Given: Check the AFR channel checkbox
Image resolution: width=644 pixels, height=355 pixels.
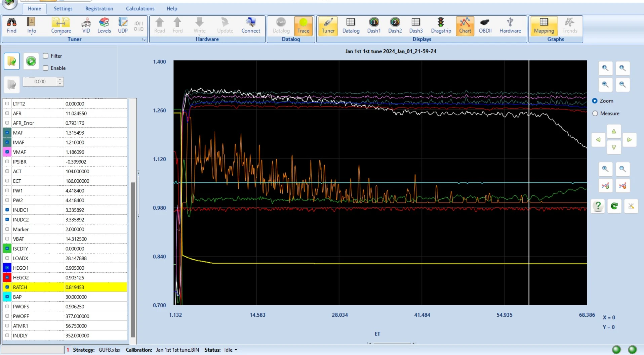Looking at the screenshot, I should pos(7,113).
